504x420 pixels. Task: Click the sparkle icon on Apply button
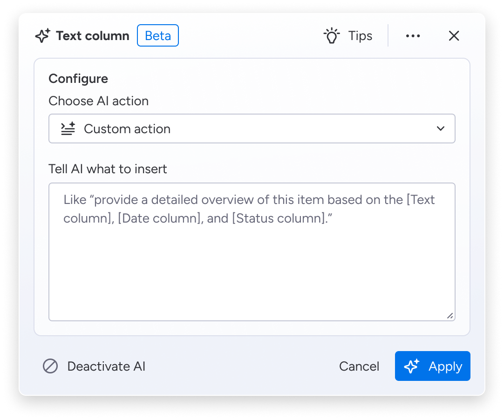tap(412, 366)
